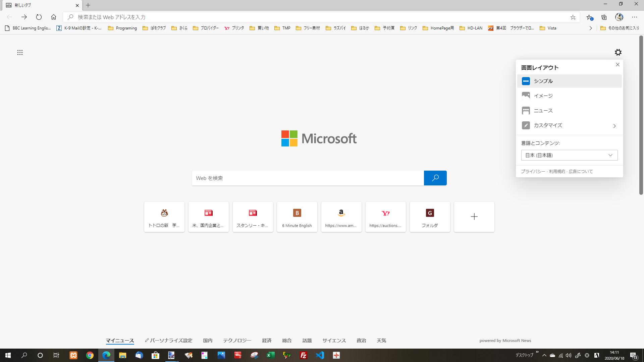Select the イメージ layout option

[569, 96]
